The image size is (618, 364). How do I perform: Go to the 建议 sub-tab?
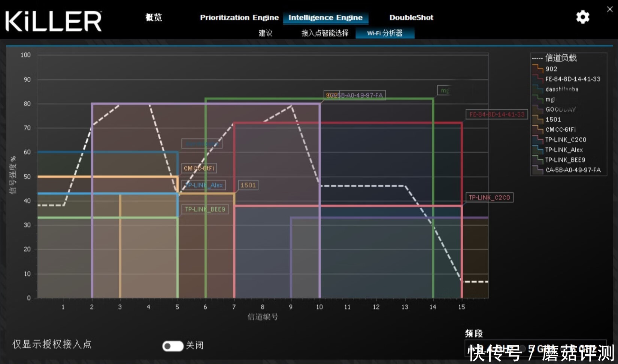tap(265, 33)
